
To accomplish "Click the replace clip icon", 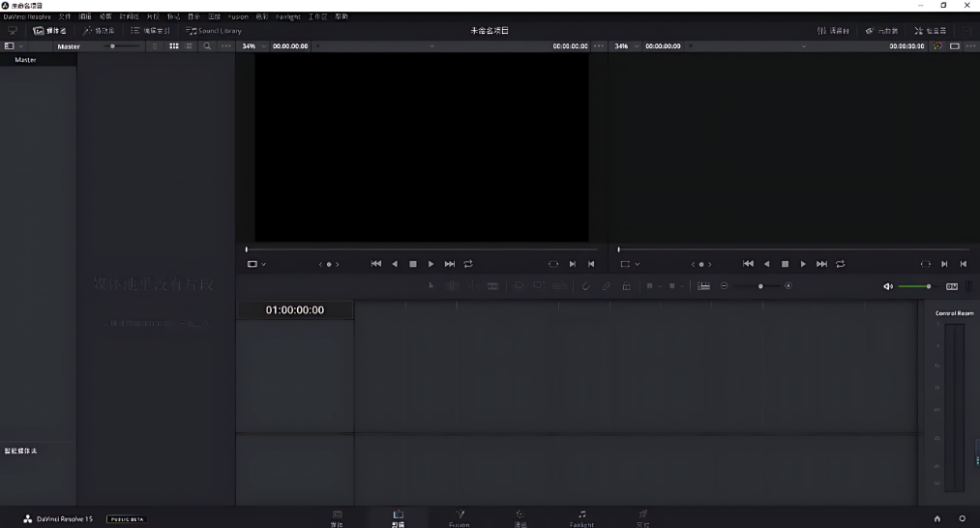I will pyautogui.click(x=559, y=286).
